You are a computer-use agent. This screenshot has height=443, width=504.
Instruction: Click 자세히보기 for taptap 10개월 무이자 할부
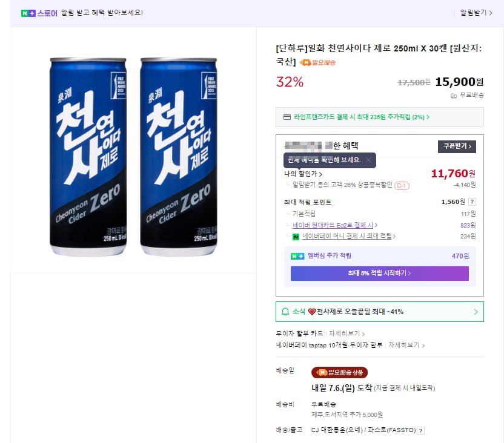pyautogui.click(x=405, y=345)
